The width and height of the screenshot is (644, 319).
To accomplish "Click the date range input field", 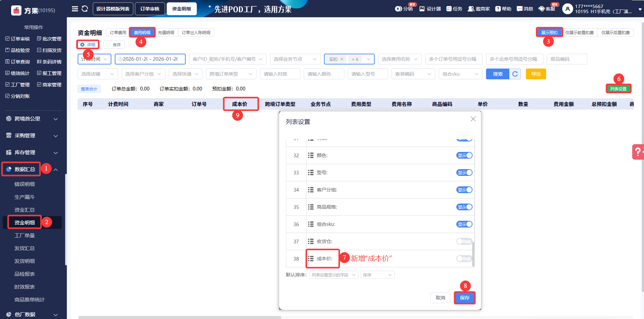I will (x=150, y=59).
